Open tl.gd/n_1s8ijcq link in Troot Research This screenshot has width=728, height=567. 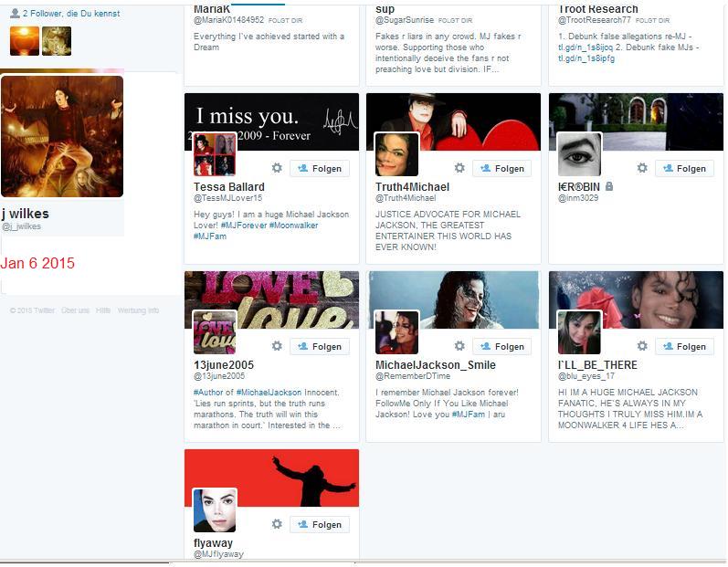click(x=586, y=47)
